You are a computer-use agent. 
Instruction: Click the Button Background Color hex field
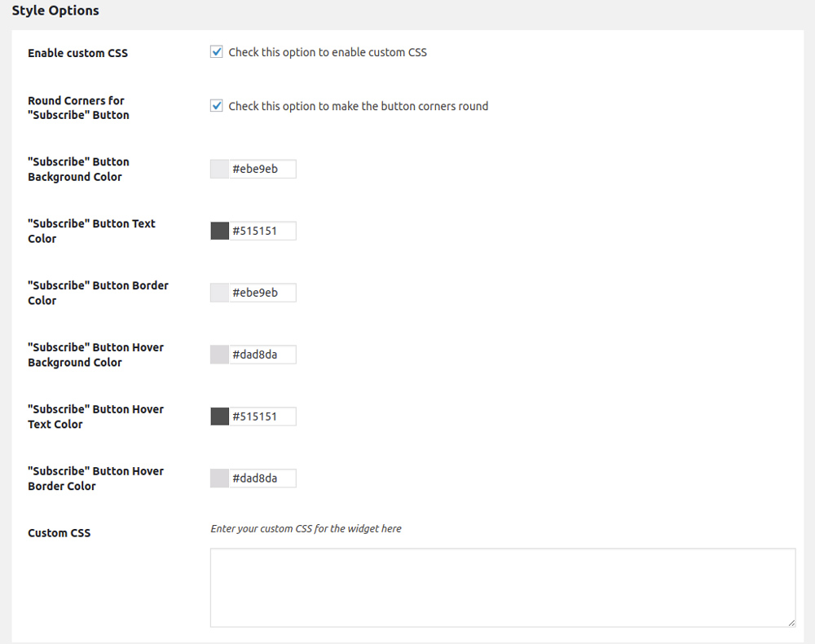[262, 169]
